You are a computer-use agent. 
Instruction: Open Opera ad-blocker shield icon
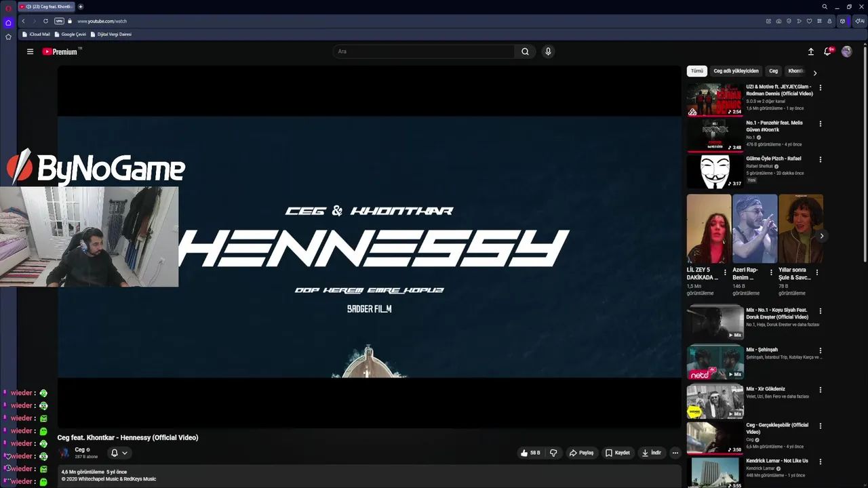click(789, 21)
